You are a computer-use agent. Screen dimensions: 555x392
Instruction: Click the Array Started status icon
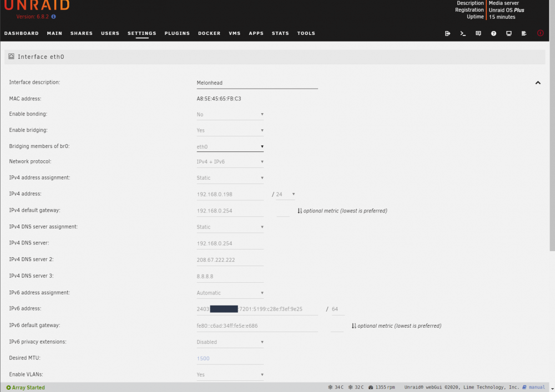8,388
